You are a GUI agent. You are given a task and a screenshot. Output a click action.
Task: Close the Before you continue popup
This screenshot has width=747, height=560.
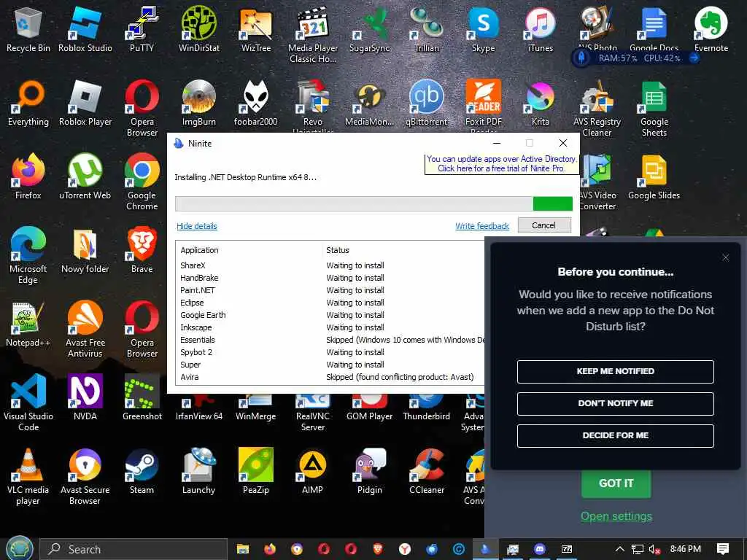click(x=726, y=257)
